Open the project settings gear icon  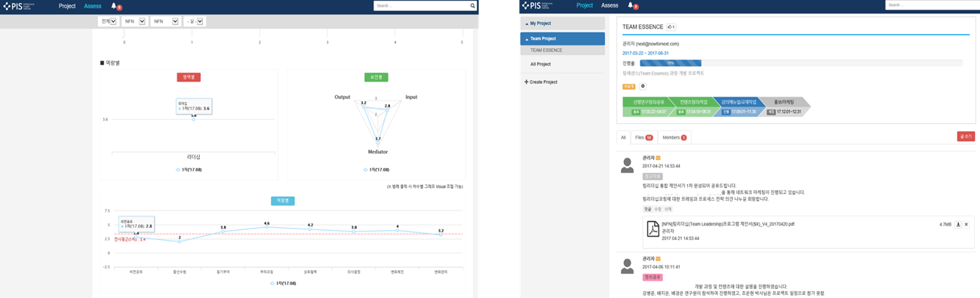tap(643, 87)
